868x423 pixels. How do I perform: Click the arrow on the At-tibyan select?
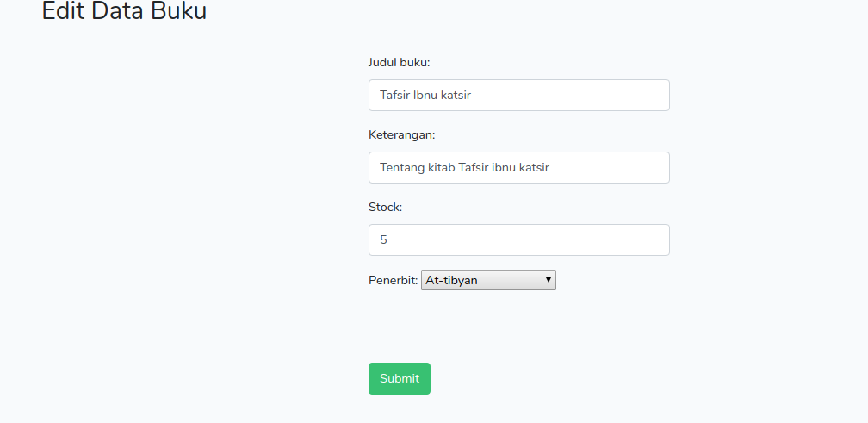click(x=549, y=280)
